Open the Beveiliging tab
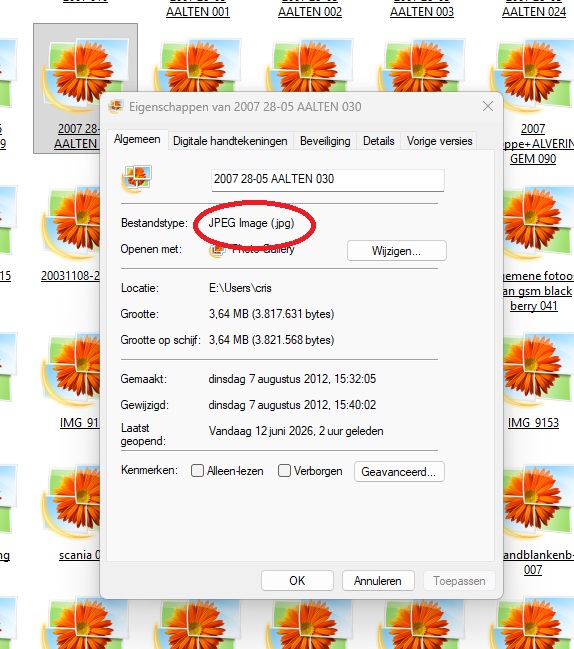This screenshot has width=574, height=649. point(325,141)
